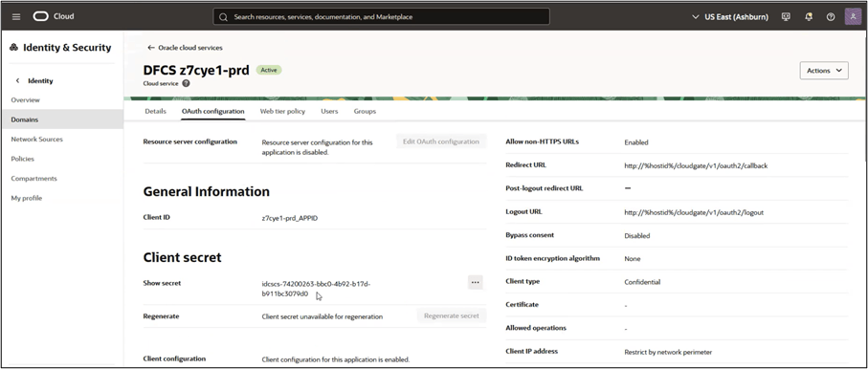Click the Client configuration label
868x369 pixels.
pos(174,358)
